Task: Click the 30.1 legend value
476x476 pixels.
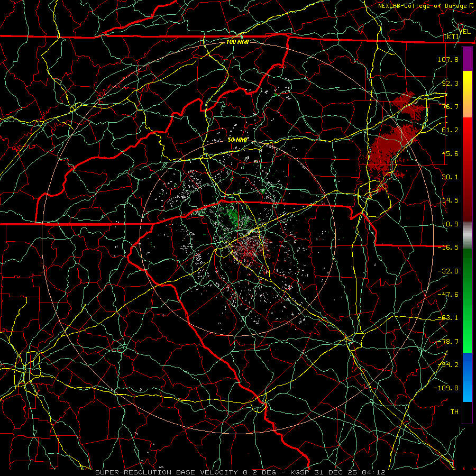Action: 450,177
